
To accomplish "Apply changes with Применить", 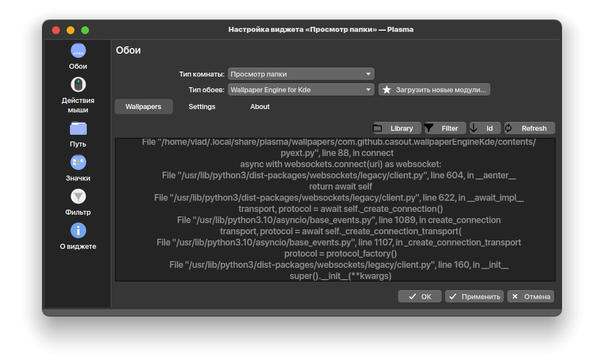I will tap(474, 296).
